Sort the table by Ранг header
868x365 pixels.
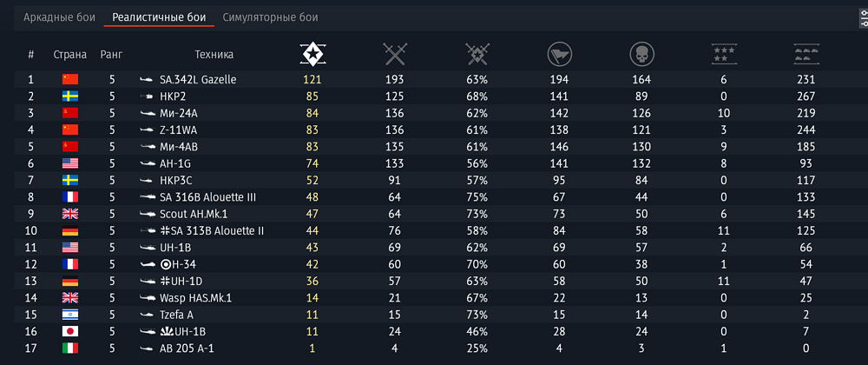pyautogui.click(x=112, y=55)
